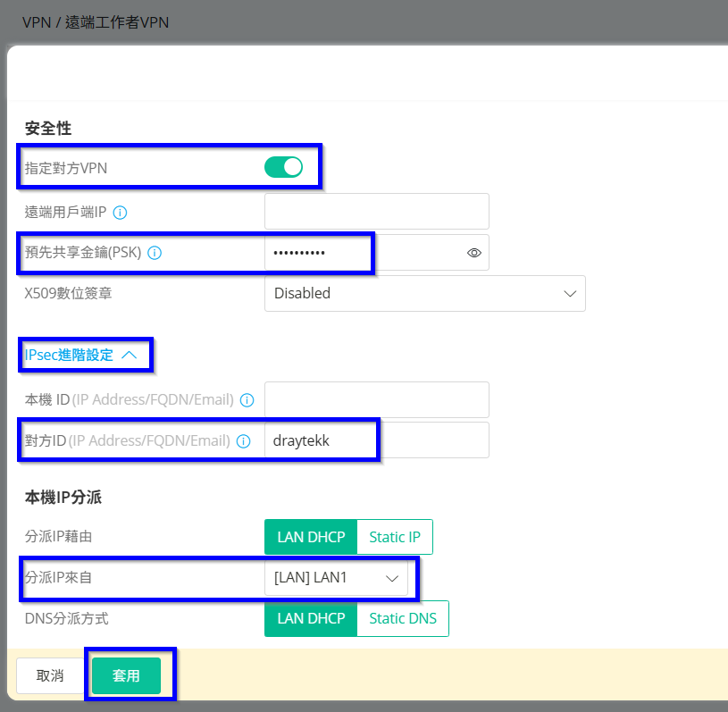728x712 pixels.
Task: Collapse the IPsec進階設定 section
Action: (81, 355)
